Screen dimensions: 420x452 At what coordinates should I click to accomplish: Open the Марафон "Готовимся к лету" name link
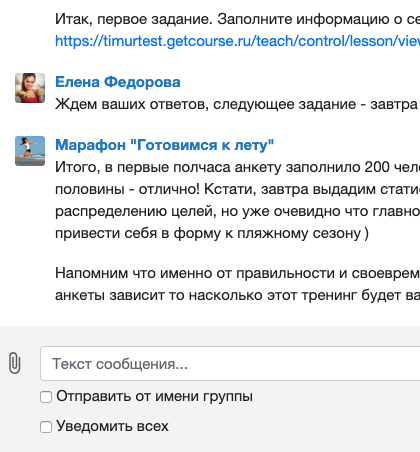pos(164,145)
